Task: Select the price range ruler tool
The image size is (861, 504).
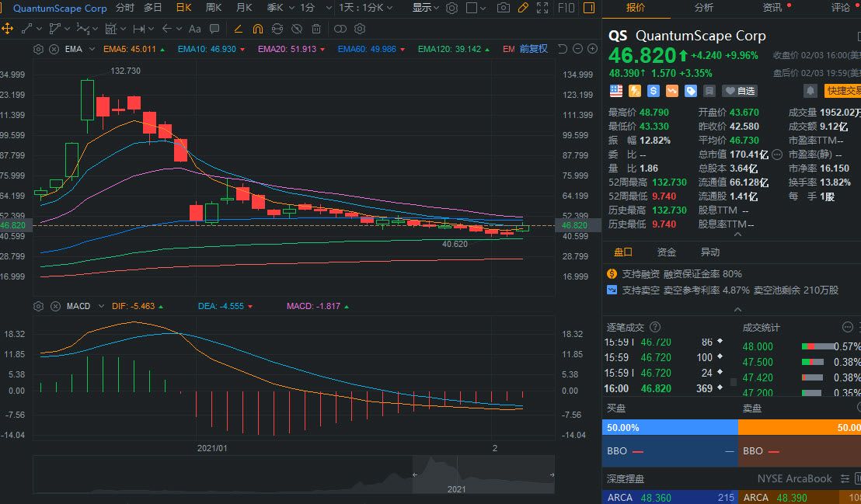Action: 139,29
